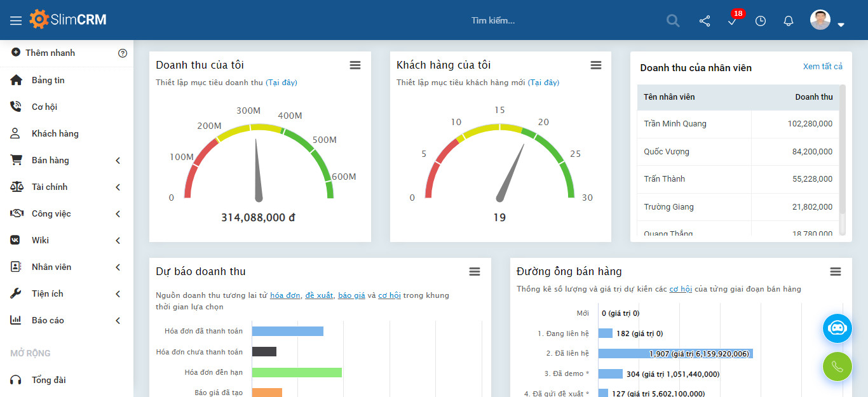The height and width of the screenshot is (397, 868).
Task: Open the profile avatar dropdown
Action: (x=820, y=20)
